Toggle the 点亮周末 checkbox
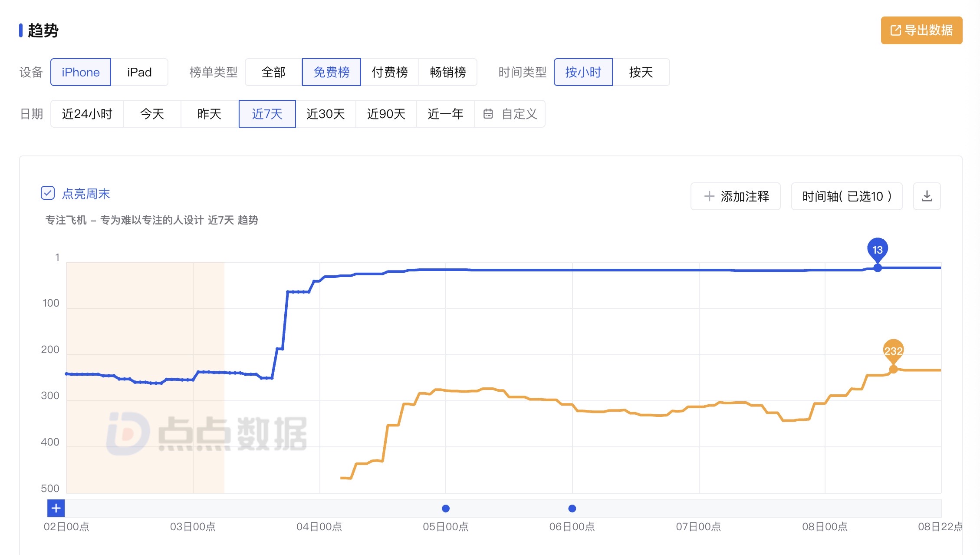The width and height of the screenshot is (980, 555). coord(48,193)
